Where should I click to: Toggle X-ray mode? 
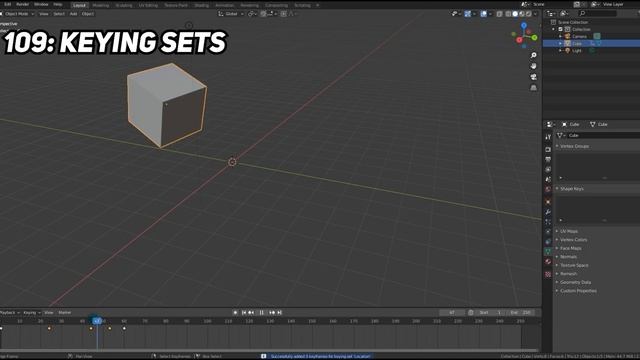click(500, 14)
